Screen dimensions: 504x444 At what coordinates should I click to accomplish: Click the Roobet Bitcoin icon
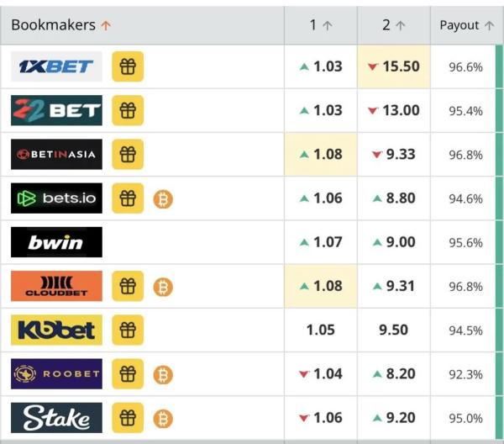pos(163,374)
